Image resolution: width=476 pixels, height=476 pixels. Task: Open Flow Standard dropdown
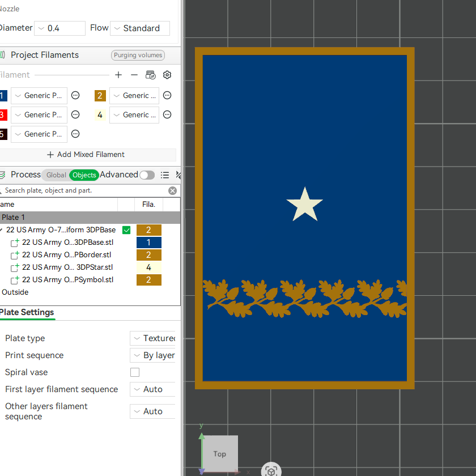coord(140,28)
